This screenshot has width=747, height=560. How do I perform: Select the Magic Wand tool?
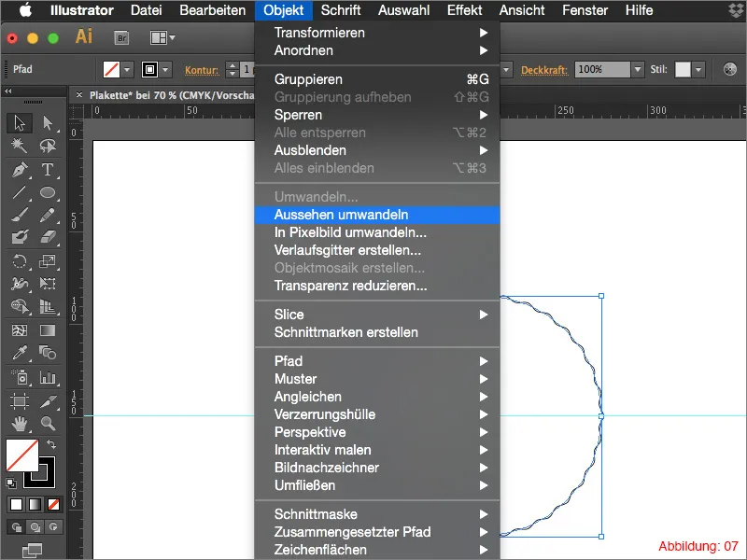[20, 146]
